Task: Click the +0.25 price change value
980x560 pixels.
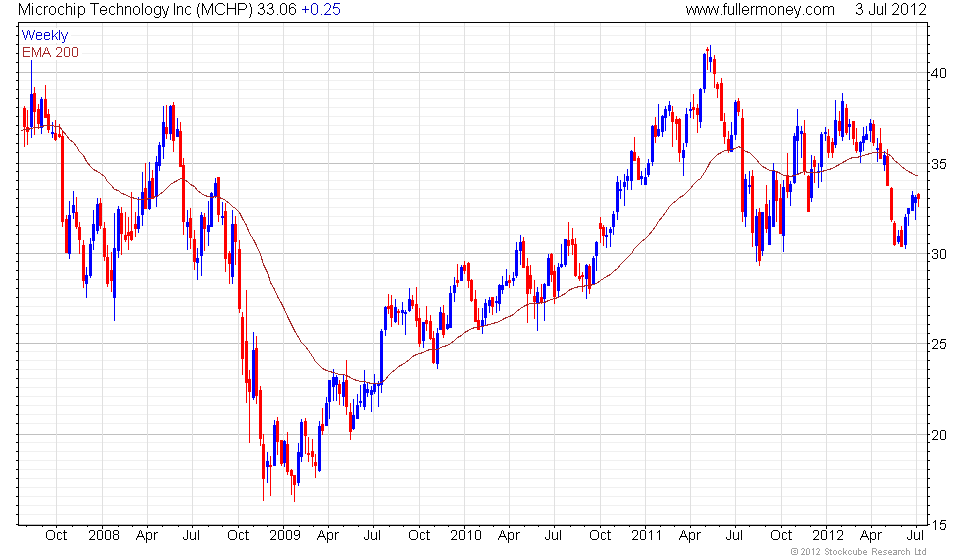Action: [321, 10]
